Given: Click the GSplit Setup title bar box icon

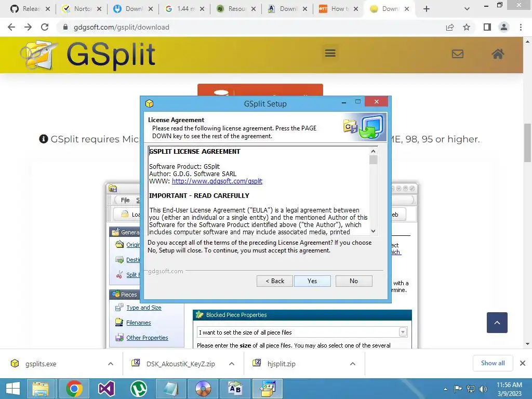Looking at the screenshot, I should [x=149, y=103].
